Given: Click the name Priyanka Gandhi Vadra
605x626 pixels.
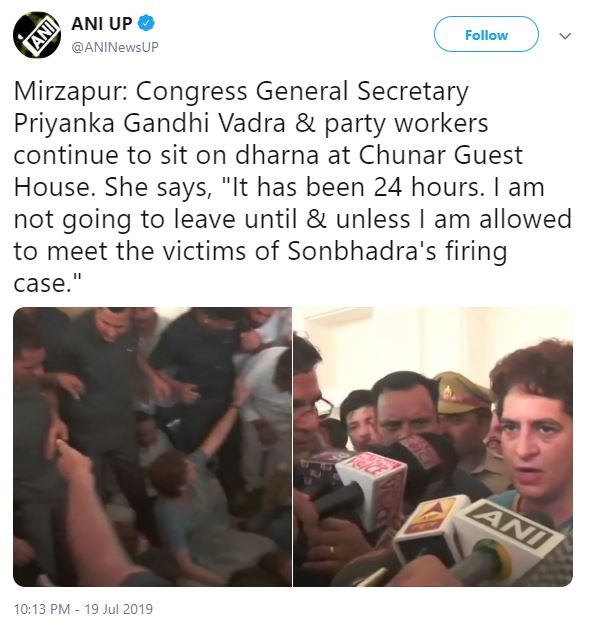Looking at the screenshot, I should 150,123.
